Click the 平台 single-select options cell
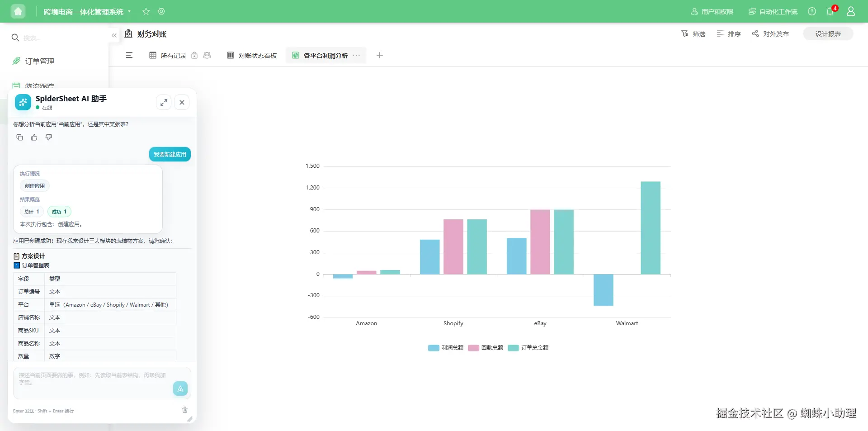Image resolution: width=868 pixels, height=431 pixels. [x=110, y=305]
